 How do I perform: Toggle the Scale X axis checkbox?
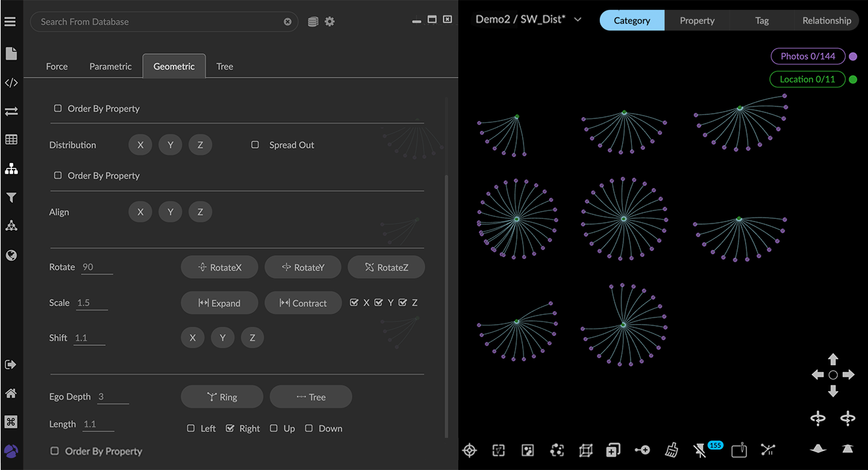(x=354, y=302)
